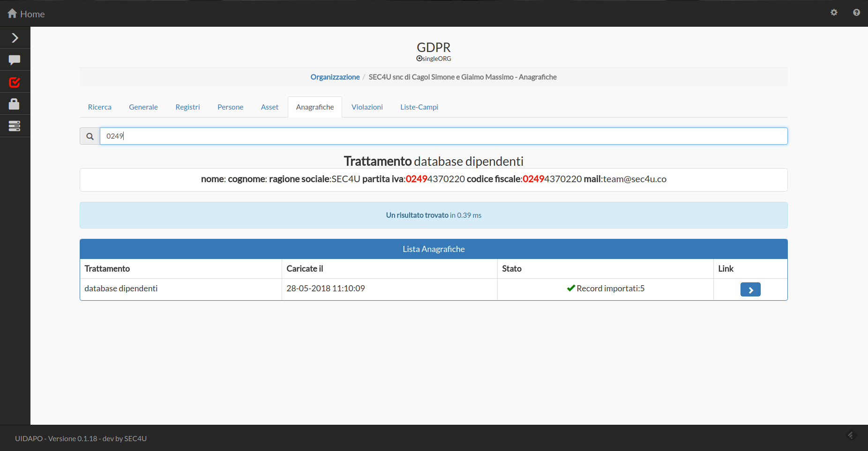868x451 pixels.
Task: Click the Home icon in the top bar
Action: tap(12, 14)
